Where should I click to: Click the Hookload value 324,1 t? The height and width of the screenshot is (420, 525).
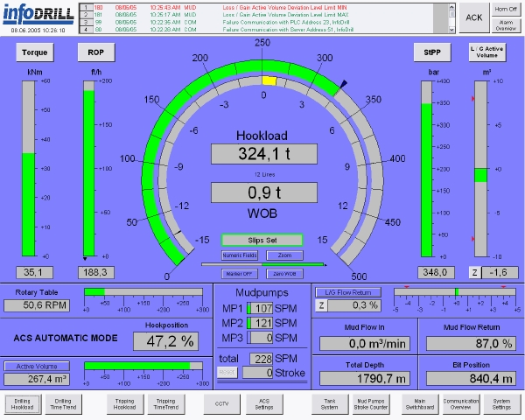[264, 154]
